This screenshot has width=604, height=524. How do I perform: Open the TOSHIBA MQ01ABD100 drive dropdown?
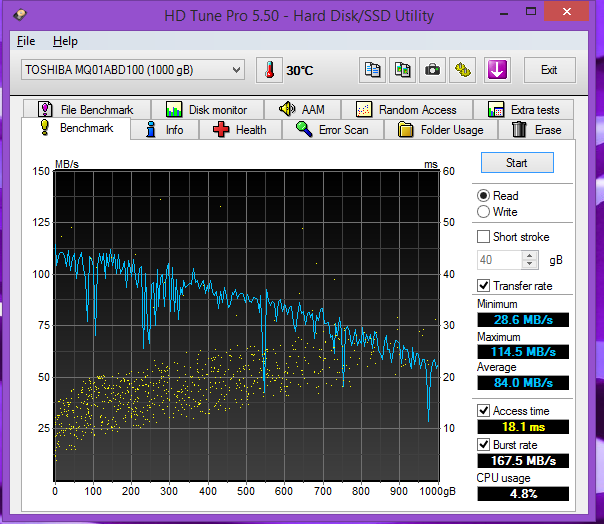[x=133, y=70]
